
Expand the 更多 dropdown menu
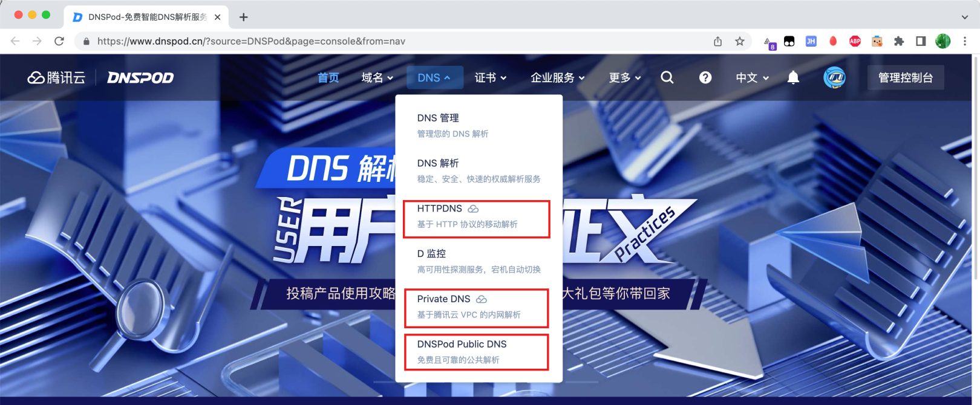(625, 77)
